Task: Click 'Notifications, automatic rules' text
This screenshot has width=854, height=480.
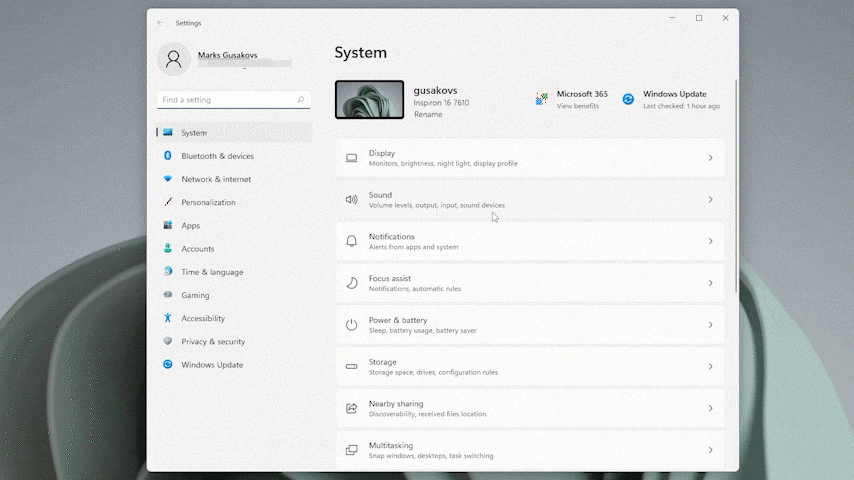Action: 415,289
